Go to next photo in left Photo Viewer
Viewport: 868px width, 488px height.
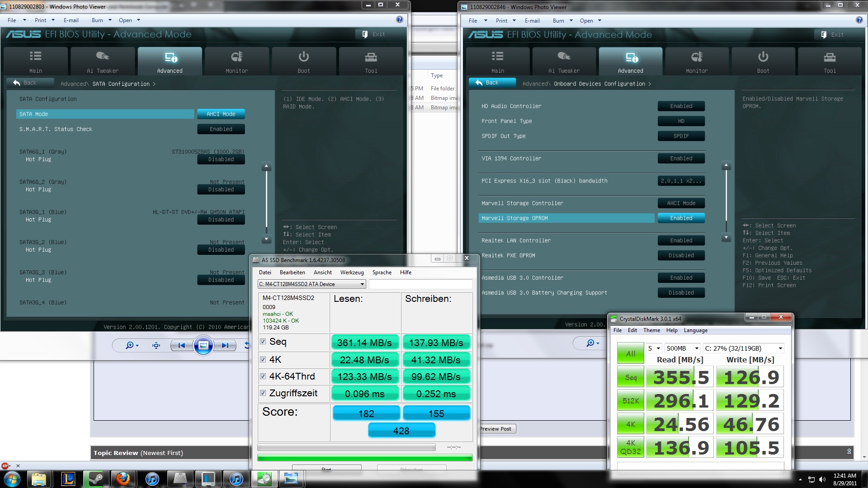[x=225, y=346]
